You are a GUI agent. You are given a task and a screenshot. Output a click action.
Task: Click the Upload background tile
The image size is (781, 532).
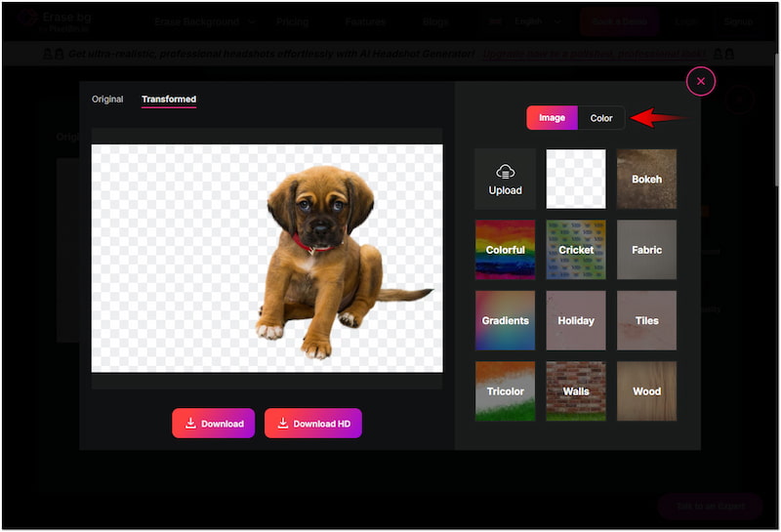(x=505, y=180)
